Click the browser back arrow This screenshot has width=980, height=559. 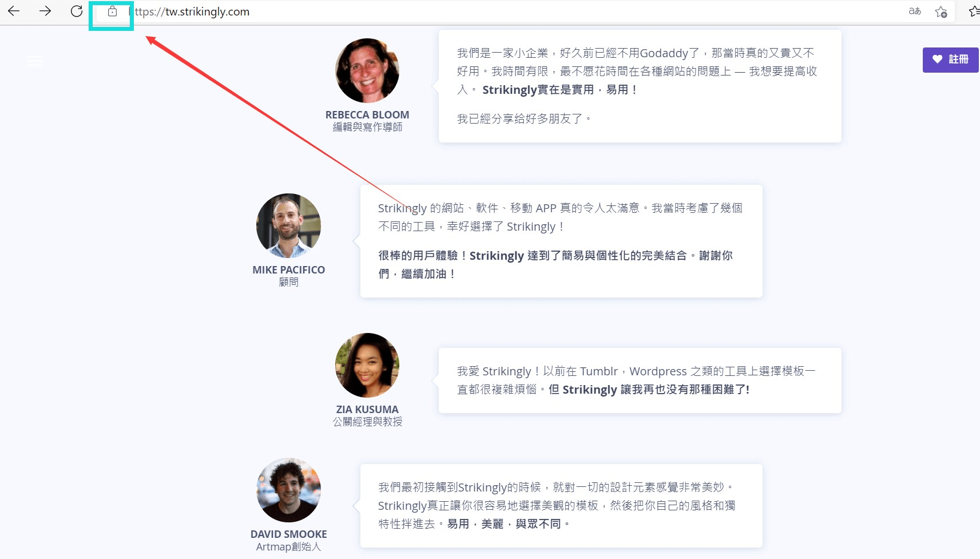coord(14,11)
